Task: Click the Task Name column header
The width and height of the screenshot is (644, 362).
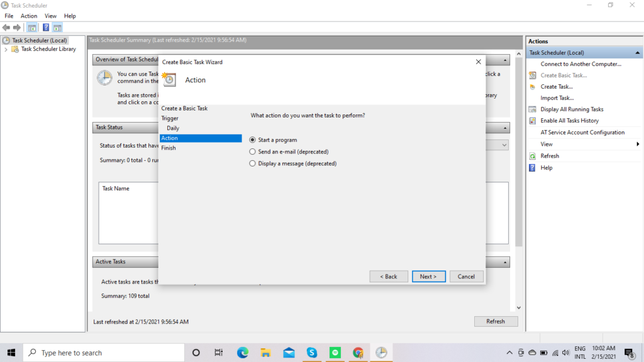Action: (116, 189)
